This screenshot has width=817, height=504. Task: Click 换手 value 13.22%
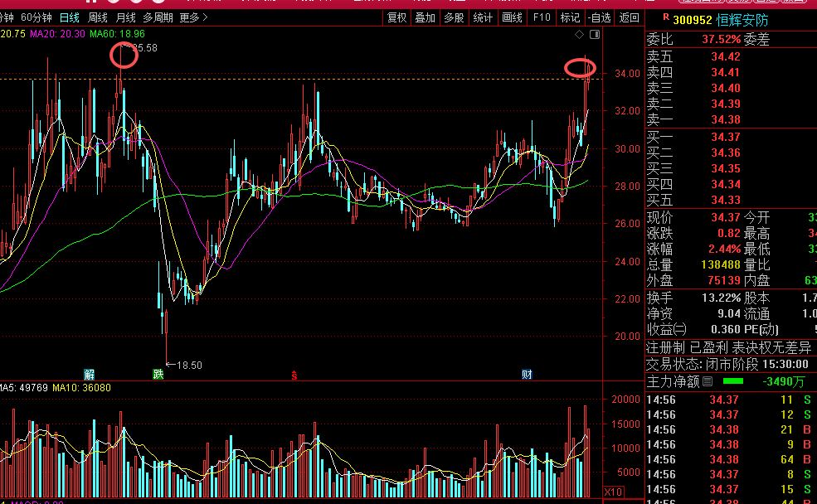tap(721, 298)
